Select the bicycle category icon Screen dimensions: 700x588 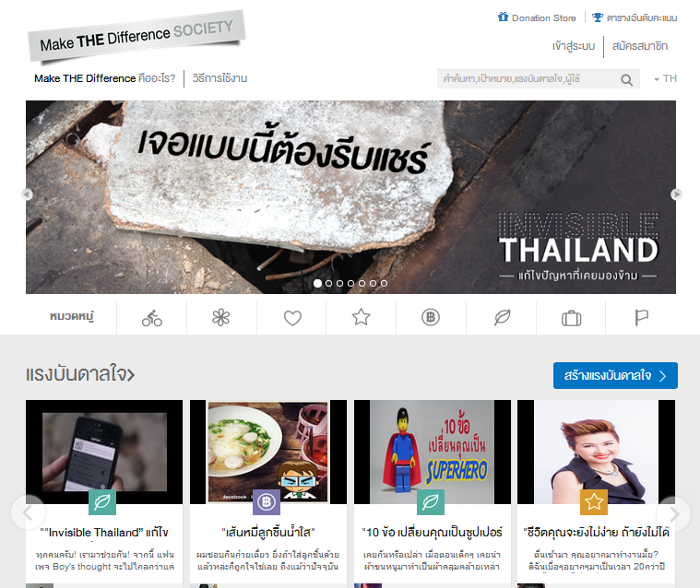152,318
